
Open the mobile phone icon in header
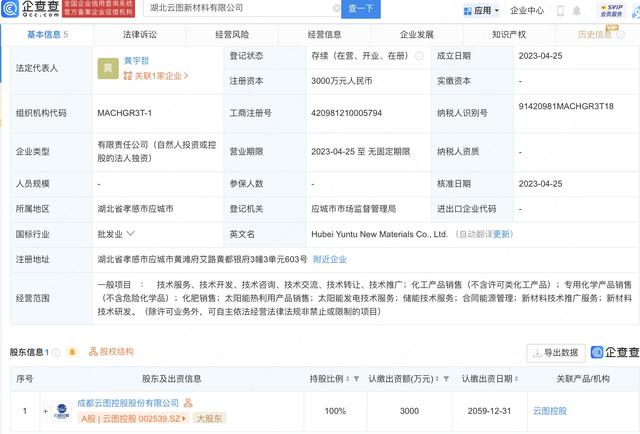[x=560, y=11]
